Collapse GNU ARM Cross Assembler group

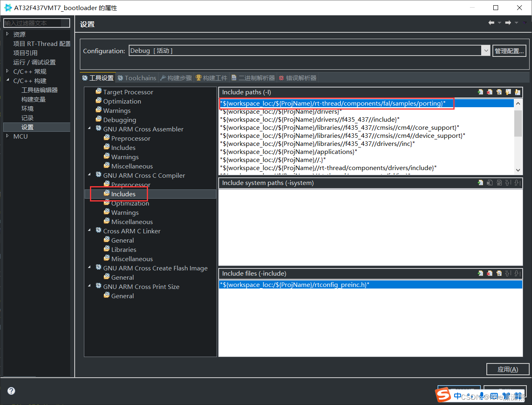tap(89, 129)
